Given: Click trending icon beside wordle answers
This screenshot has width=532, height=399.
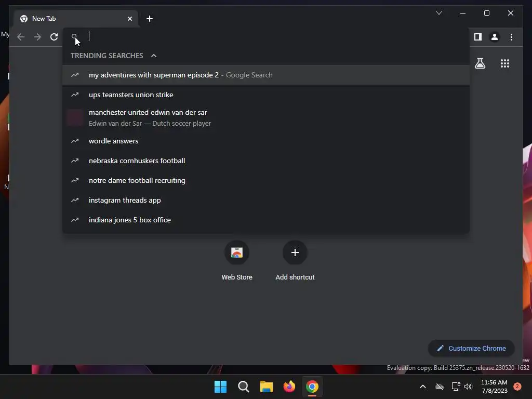Looking at the screenshot, I should pyautogui.click(x=75, y=141).
